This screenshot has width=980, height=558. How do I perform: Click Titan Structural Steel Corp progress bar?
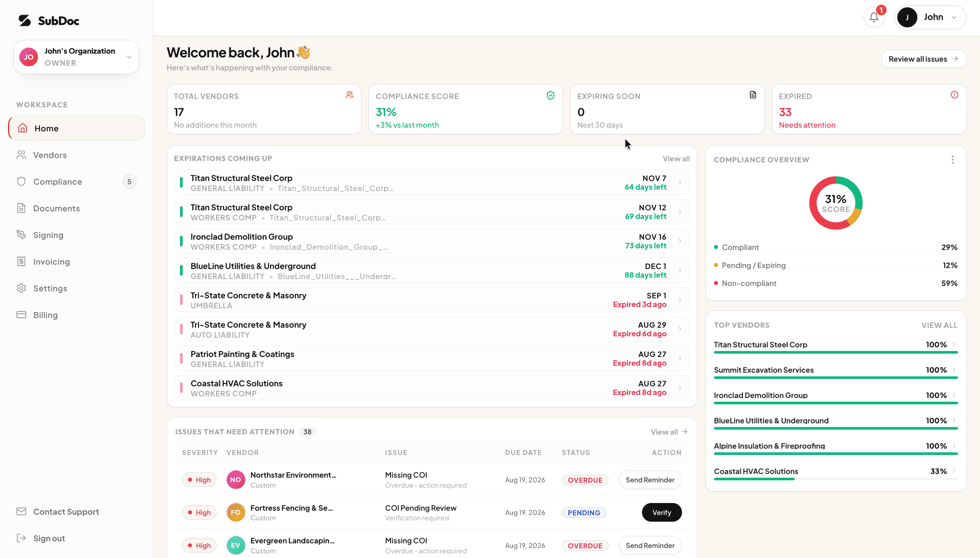[x=836, y=352]
